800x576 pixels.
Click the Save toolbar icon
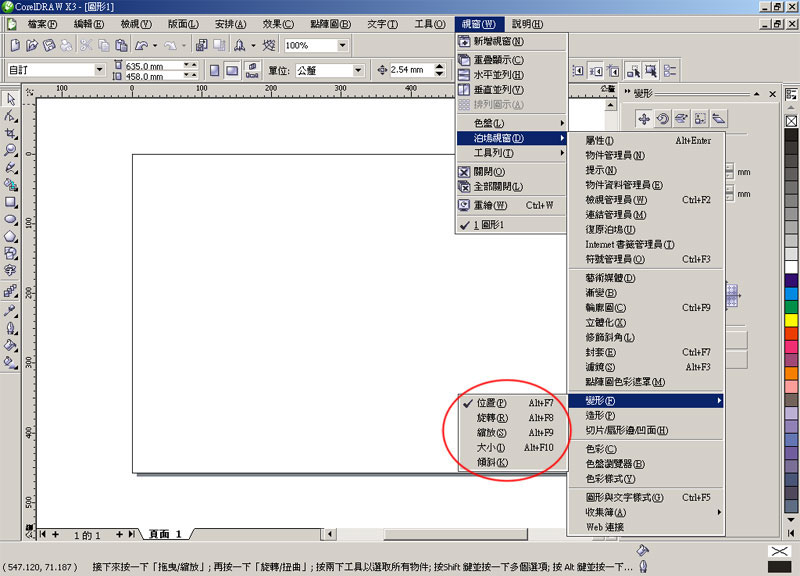(49, 45)
